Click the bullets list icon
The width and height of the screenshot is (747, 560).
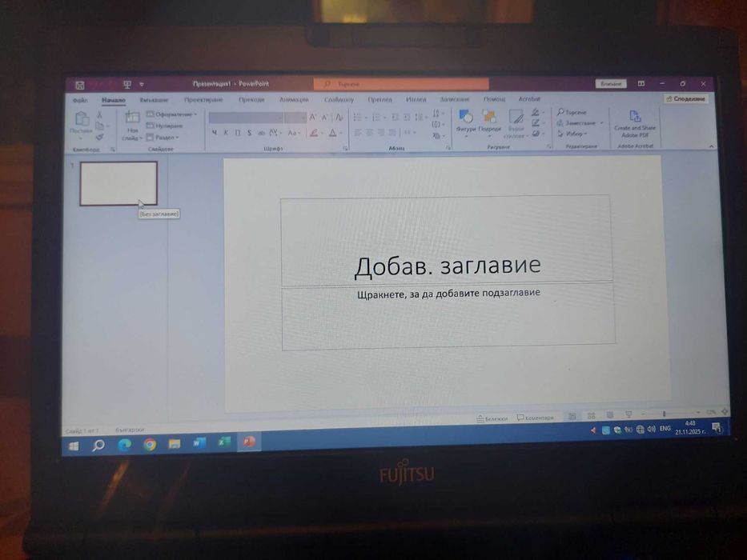click(358, 117)
